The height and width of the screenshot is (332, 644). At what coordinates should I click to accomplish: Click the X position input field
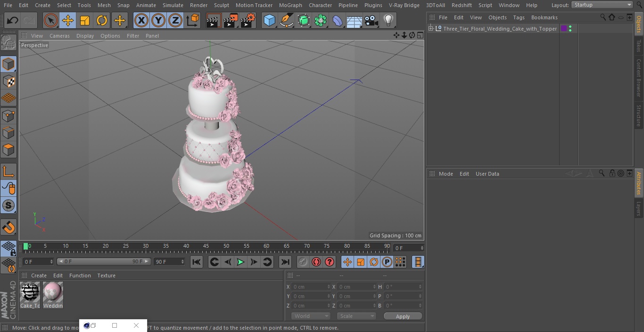pyautogui.click(x=311, y=287)
